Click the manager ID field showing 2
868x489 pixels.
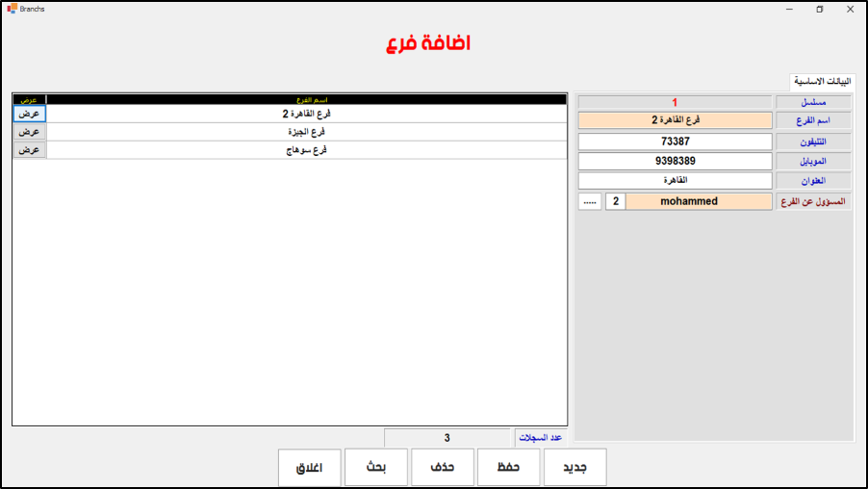click(x=616, y=202)
